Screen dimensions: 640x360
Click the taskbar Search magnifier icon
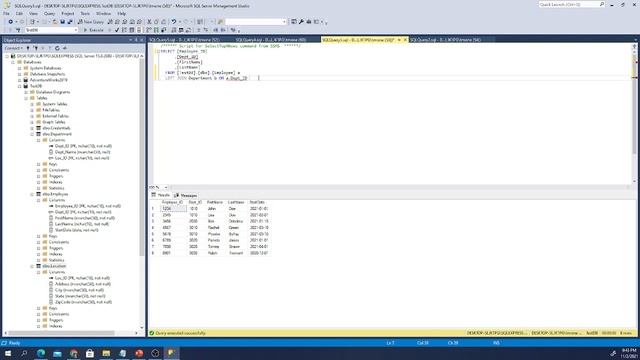pyautogui.click(x=24, y=353)
